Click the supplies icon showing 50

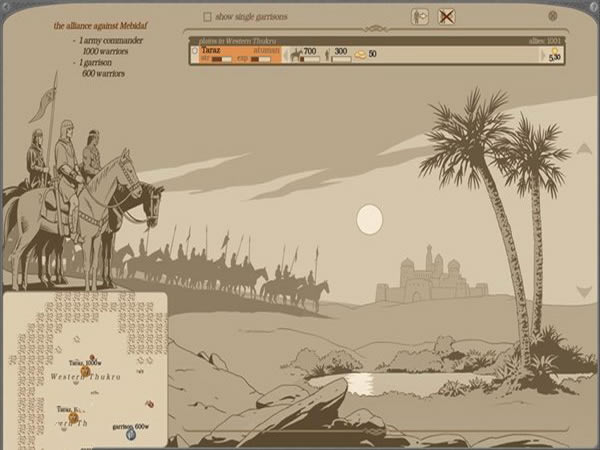(x=359, y=54)
